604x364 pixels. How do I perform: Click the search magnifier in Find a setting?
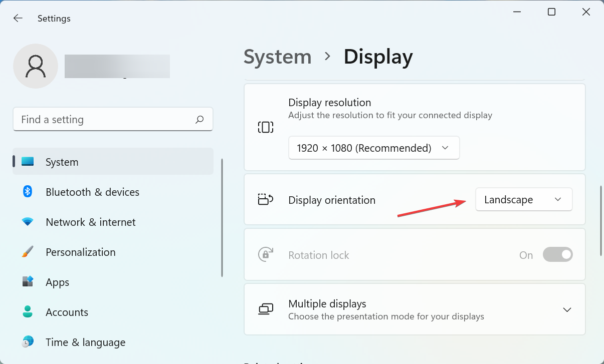[x=199, y=119]
